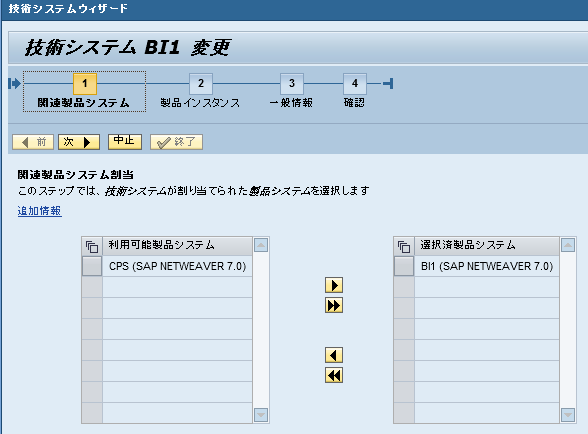Click the 次 next button
Screen dimensions: 588x434
[79, 142]
